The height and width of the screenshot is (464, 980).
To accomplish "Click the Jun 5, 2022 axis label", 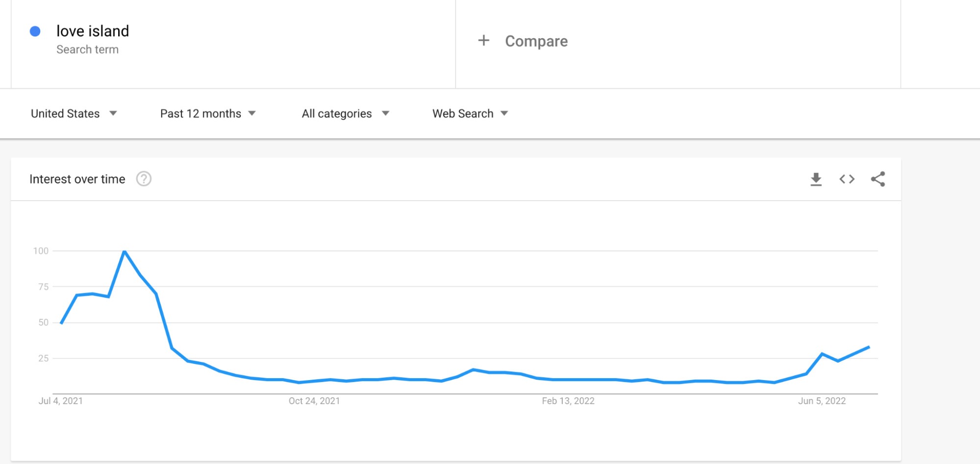I will coord(822,401).
